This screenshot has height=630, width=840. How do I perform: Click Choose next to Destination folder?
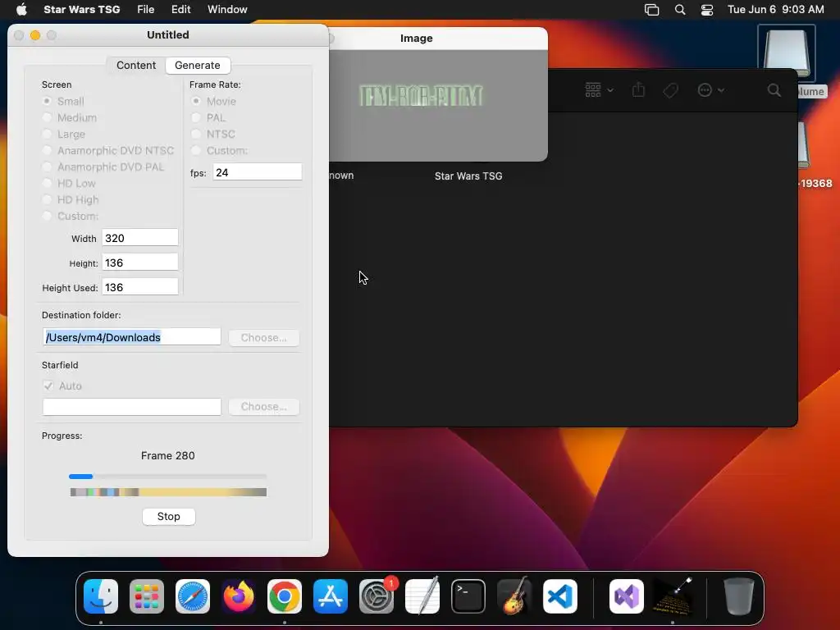click(x=263, y=337)
